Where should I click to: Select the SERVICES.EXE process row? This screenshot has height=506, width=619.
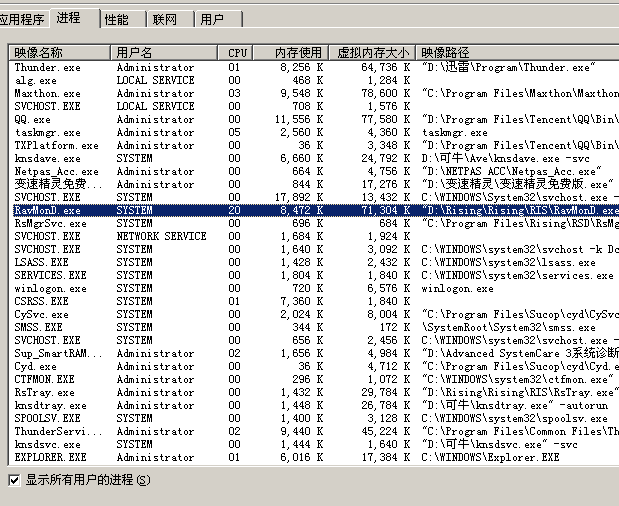click(314, 275)
